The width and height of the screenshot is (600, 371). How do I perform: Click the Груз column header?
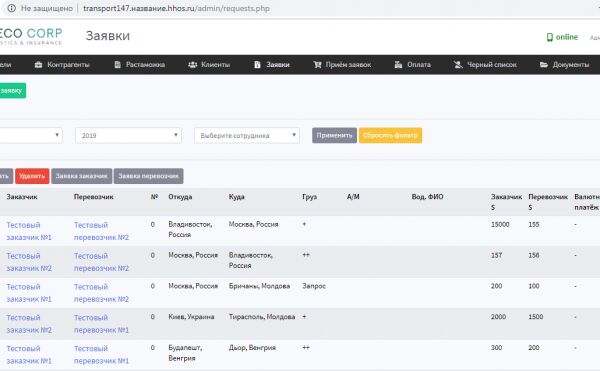pos(310,197)
